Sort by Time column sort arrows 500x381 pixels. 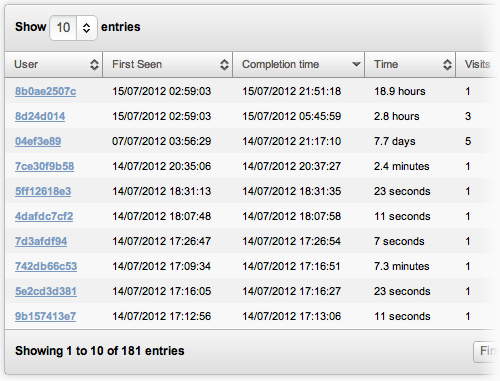tap(447, 65)
